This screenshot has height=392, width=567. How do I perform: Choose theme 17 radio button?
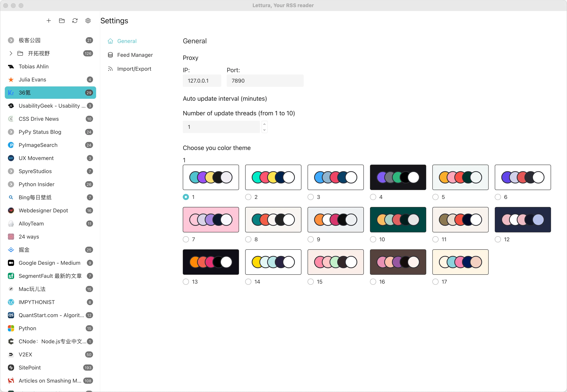(435, 282)
